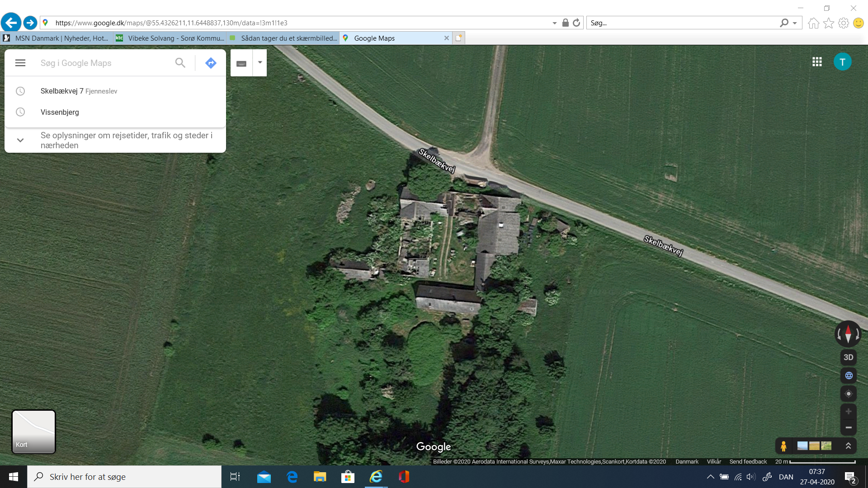Open the action center notifications
868x488 pixels.
pos(850,477)
